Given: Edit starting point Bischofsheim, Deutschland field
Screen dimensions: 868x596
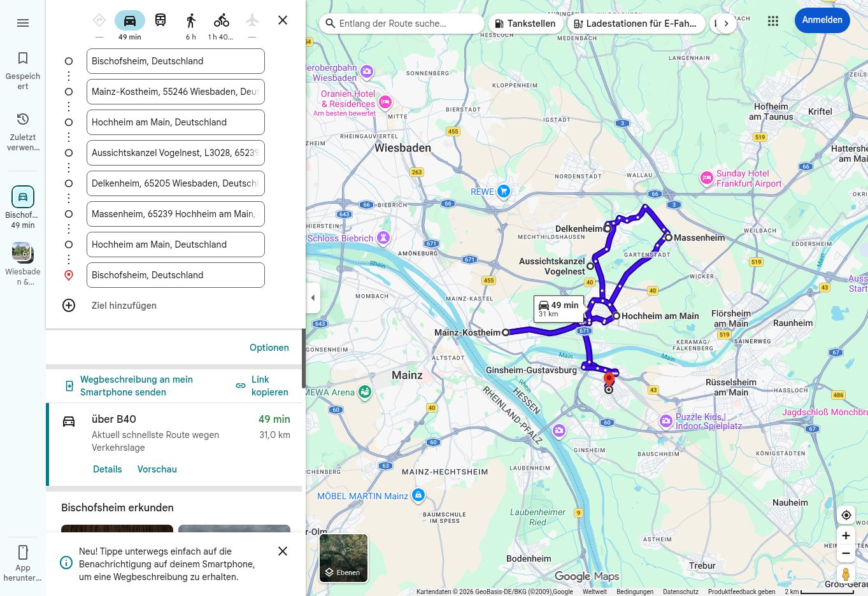Looking at the screenshot, I should click(176, 61).
